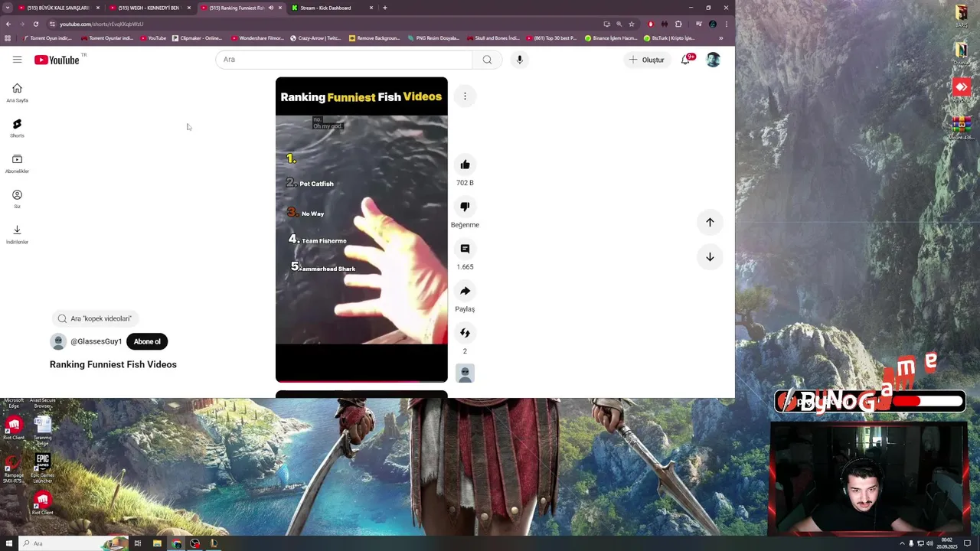
Task: Open GlassesGuy1 channel avatar
Action: pyautogui.click(x=58, y=341)
